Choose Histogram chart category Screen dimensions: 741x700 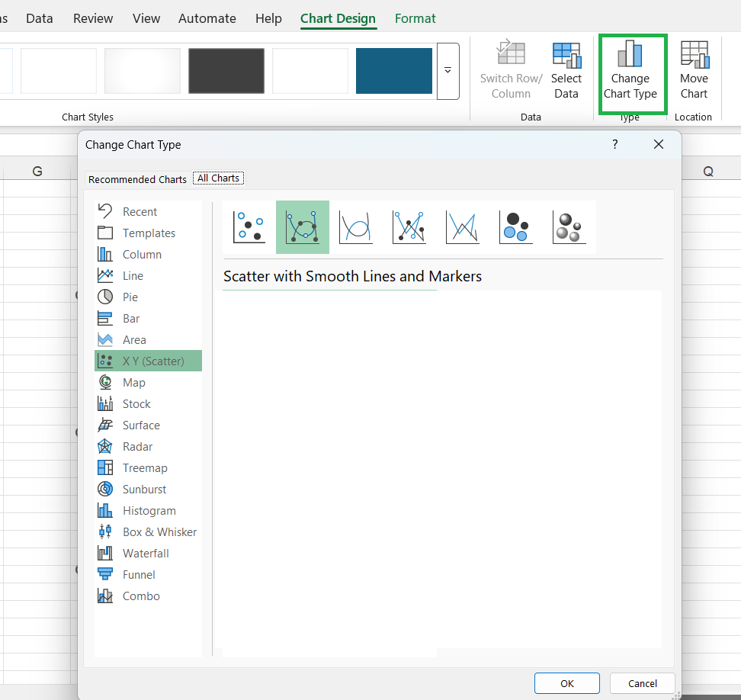click(148, 510)
